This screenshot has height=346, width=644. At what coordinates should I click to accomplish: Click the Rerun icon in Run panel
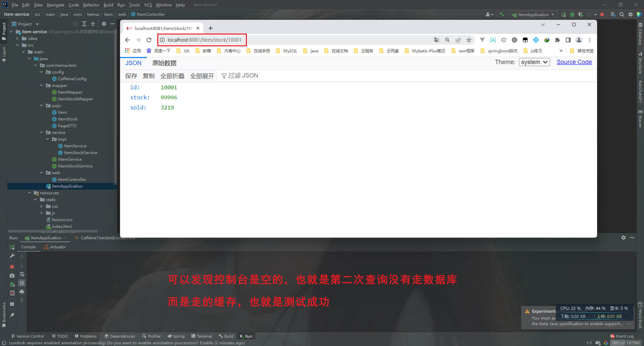[x=12, y=247]
